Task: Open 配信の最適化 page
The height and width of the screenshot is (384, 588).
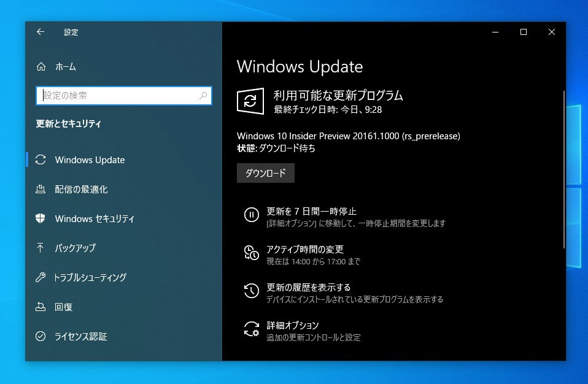Action: 82,189
